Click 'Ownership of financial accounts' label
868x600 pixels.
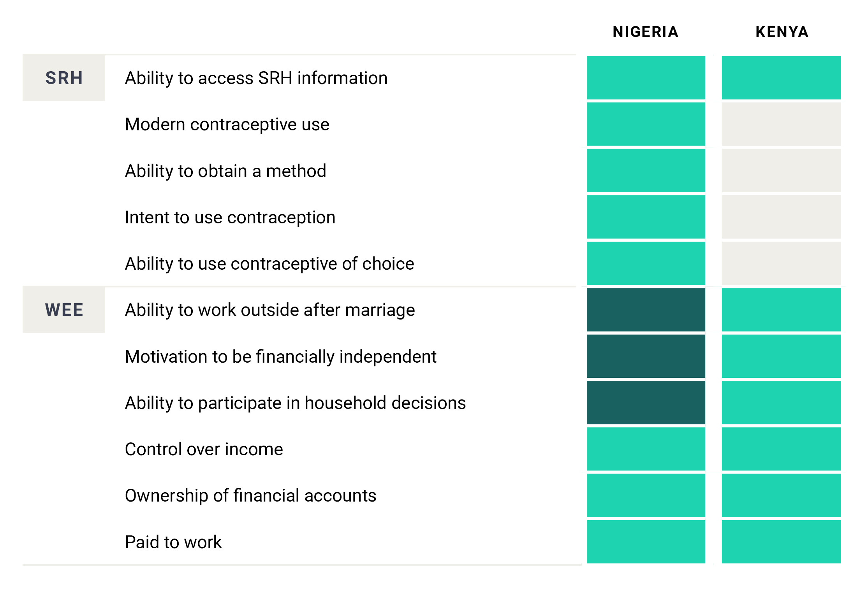click(250, 495)
